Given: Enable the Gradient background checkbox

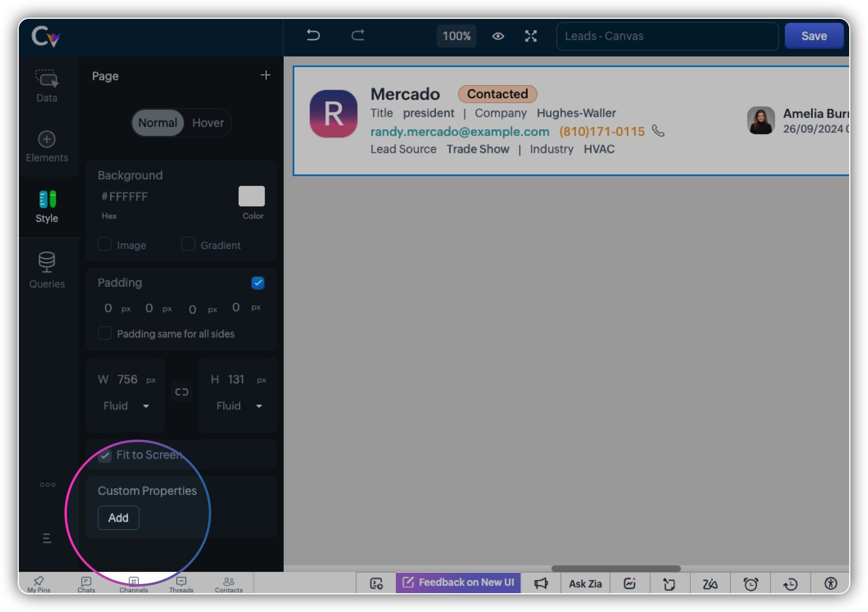Looking at the screenshot, I should click(x=188, y=244).
